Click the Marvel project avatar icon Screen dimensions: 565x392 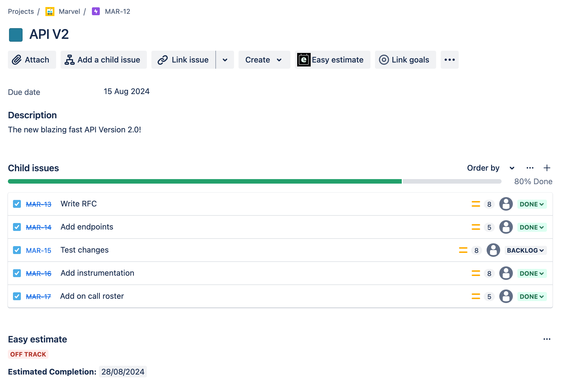pyautogui.click(x=50, y=12)
